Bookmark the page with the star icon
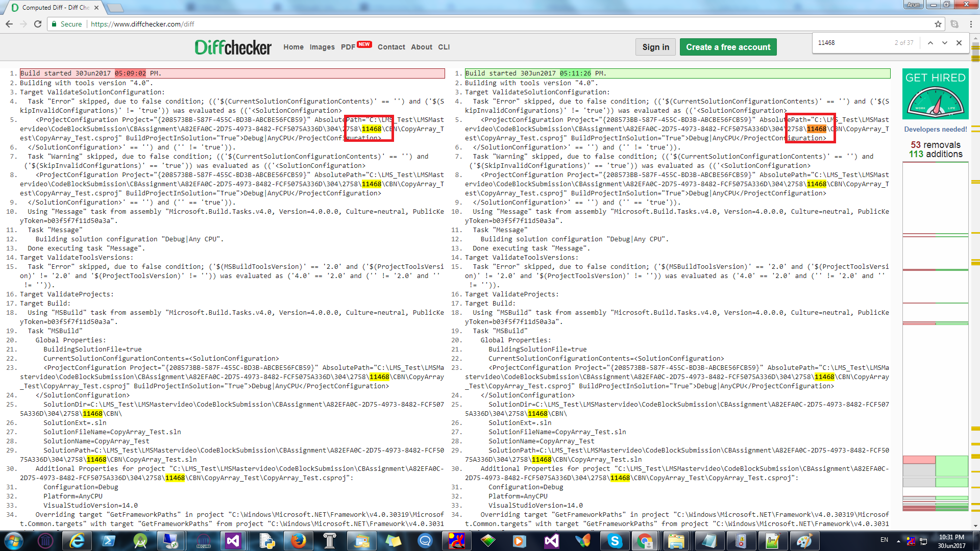 [937, 23]
